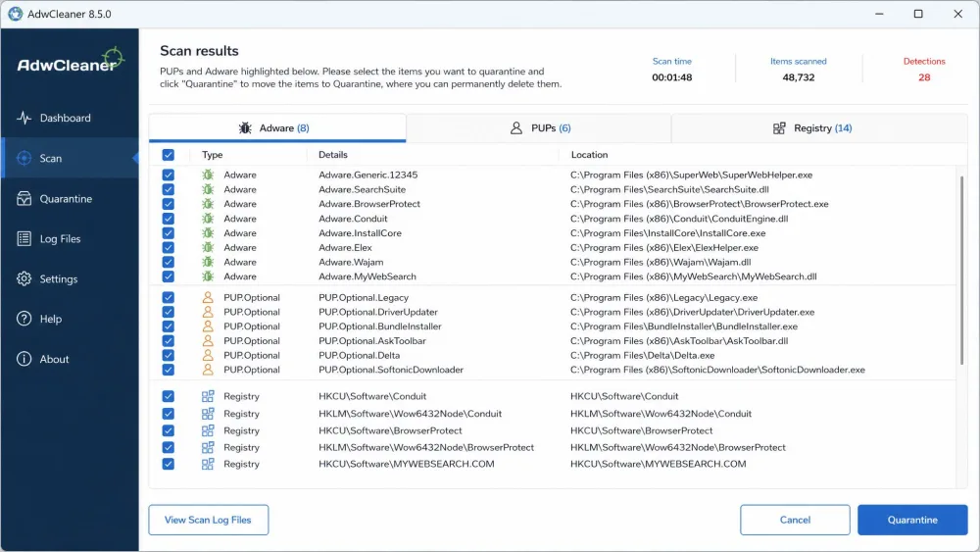Uncheck the PUP.Optional.BundleInstaller checkbox
This screenshot has width=980, height=552.
[169, 326]
